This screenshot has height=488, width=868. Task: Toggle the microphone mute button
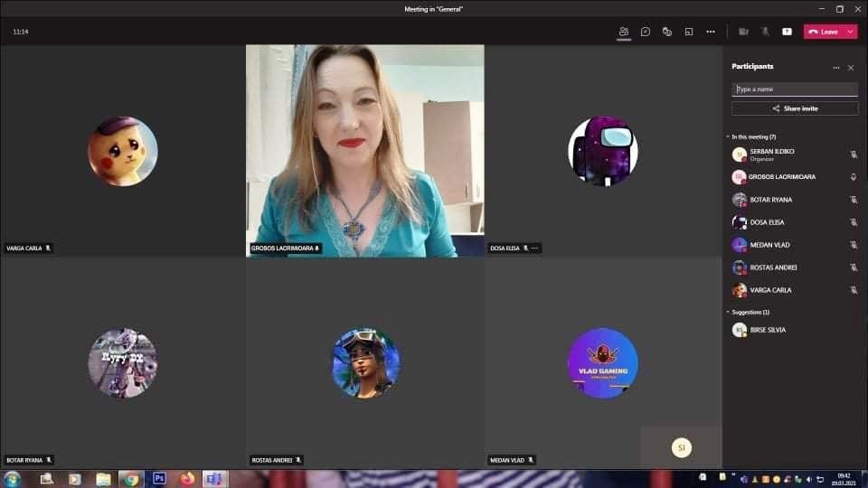[765, 32]
